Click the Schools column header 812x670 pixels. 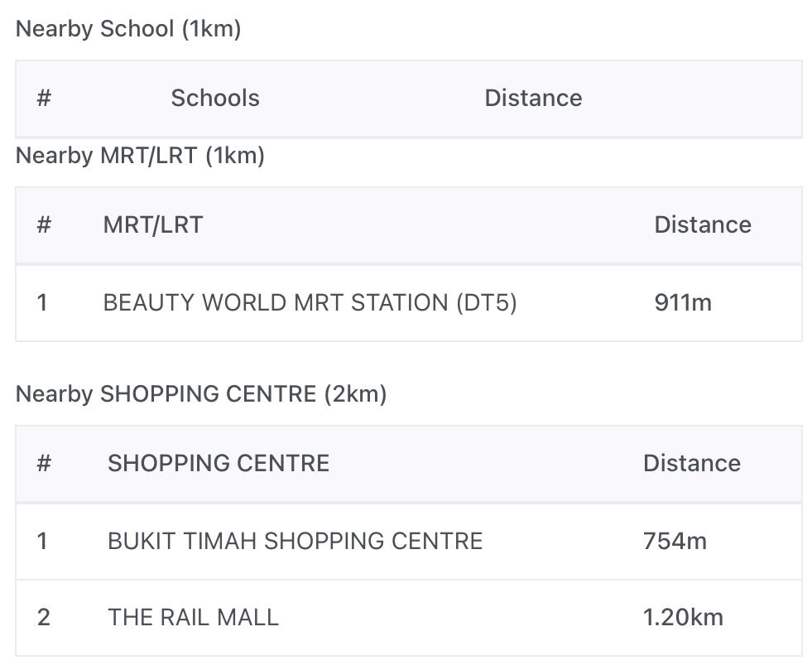(x=215, y=98)
